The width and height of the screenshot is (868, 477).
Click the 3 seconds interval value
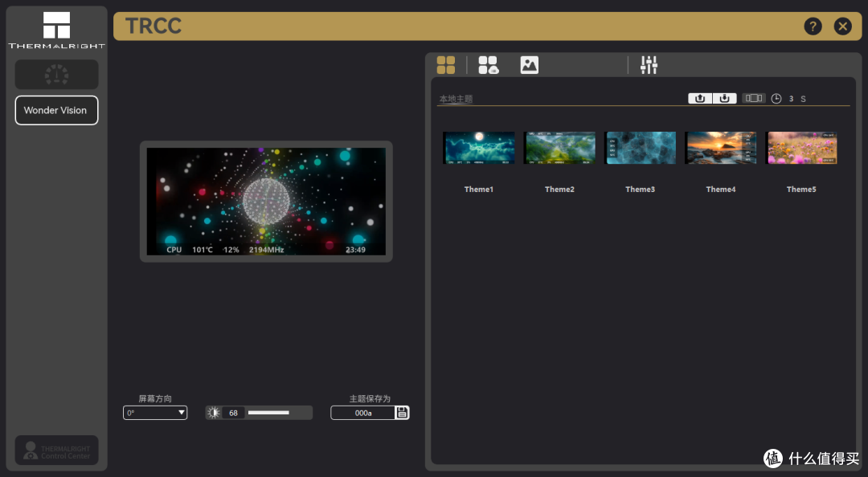tap(791, 99)
